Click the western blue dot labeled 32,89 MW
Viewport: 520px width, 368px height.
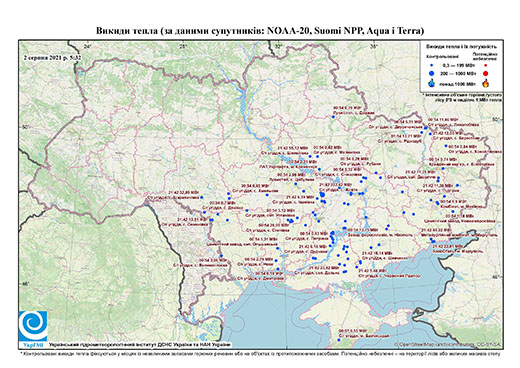201,197
